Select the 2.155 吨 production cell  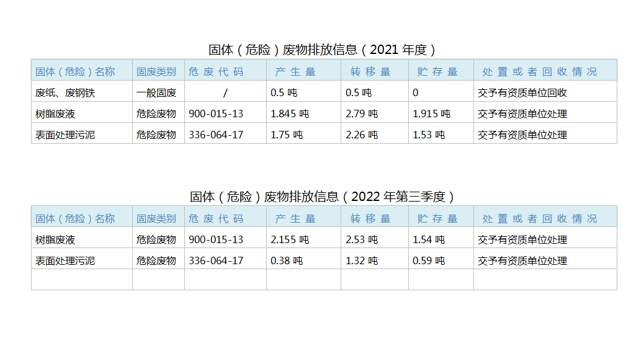(290, 239)
